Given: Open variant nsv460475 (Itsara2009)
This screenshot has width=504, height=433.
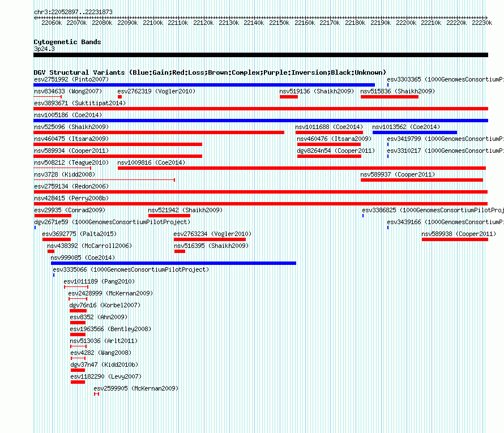Looking at the screenshot, I should 71,139.
